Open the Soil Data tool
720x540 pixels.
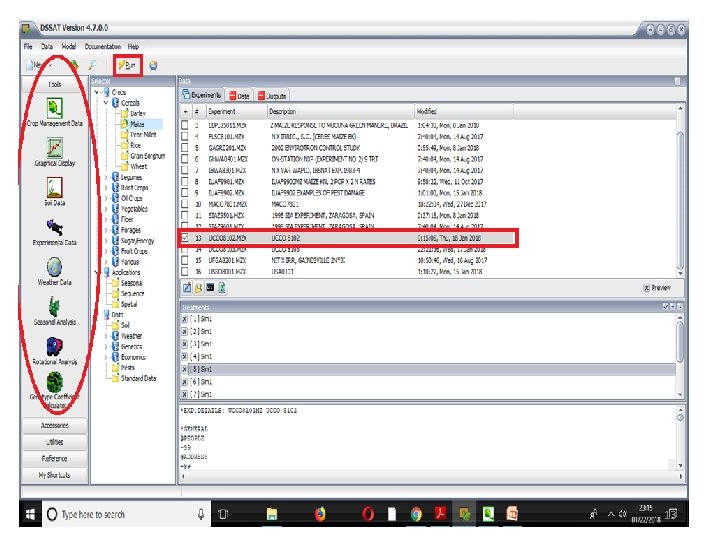[55, 192]
